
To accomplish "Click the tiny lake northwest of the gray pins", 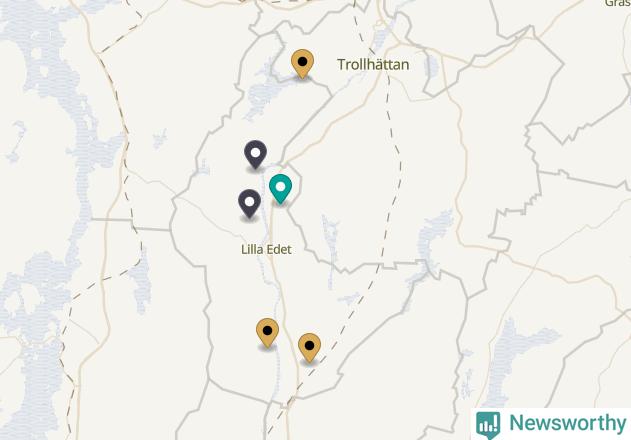I will pos(160,139).
